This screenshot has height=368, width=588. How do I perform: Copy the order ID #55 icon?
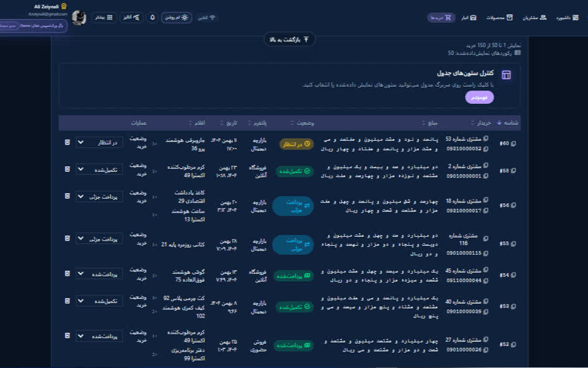tap(514, 243)
